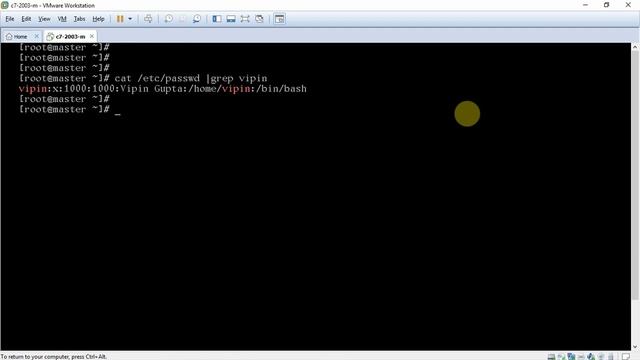This screenshot has width=640, height=360.
Task: Click the message log icon in status bar
Action: 626,357
